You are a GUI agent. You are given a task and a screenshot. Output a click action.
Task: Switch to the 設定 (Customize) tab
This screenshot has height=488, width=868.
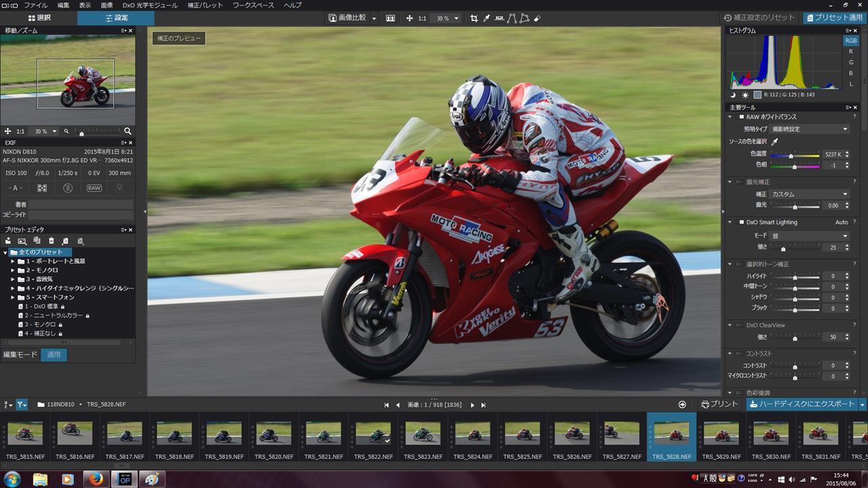116,18
